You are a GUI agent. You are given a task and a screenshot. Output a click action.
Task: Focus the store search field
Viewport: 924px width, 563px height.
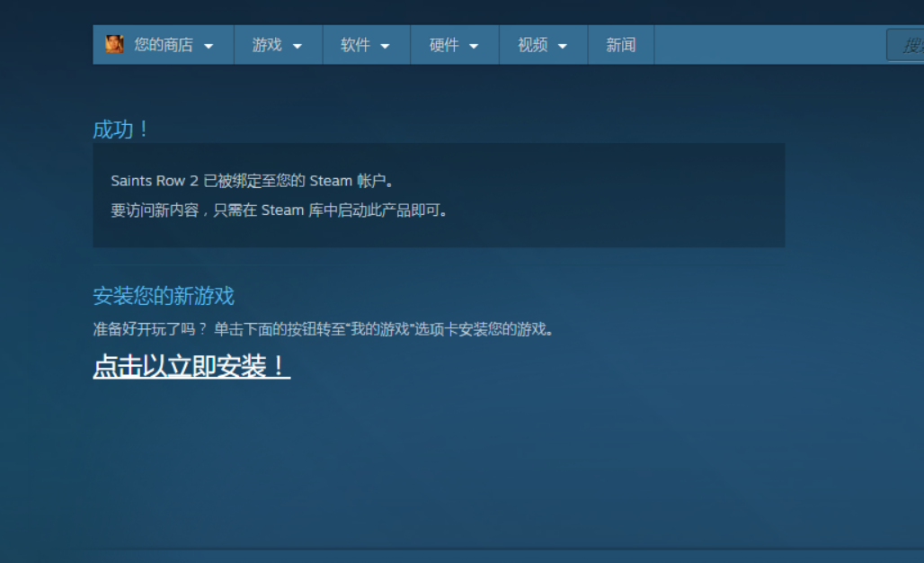pyautogui.click(x=906, y=45)
